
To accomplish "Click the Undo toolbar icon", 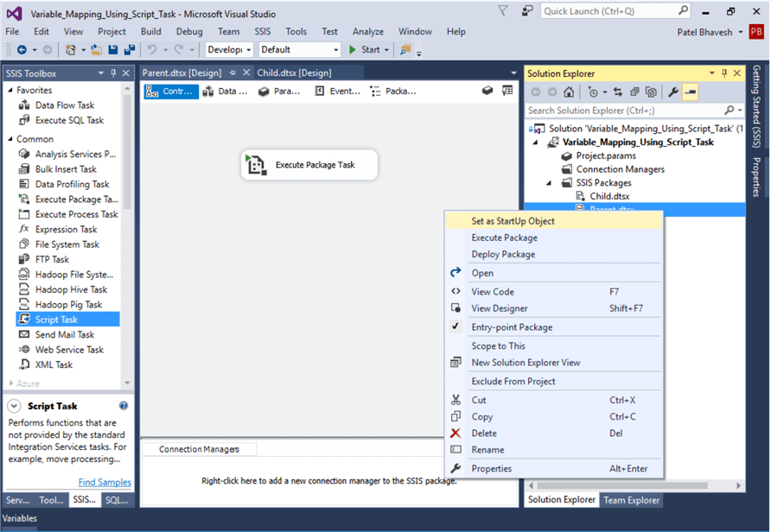I will (x=152, y=49).
